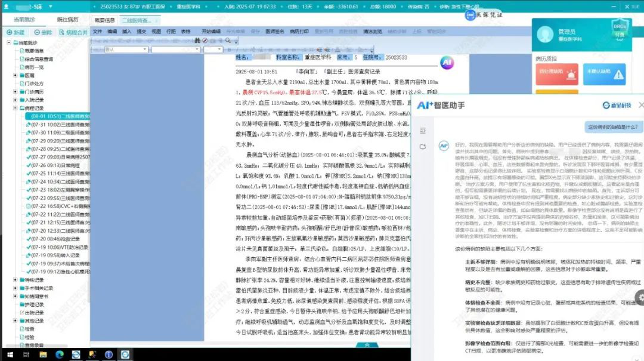Open the 概要信息 document tab
This screenshot has width=644, height=361.
point(105,20)
